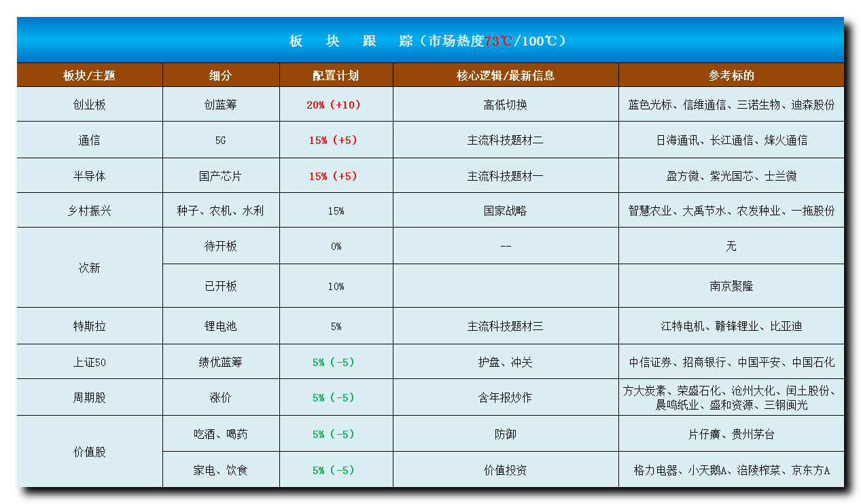Click the cell listing 中信证券、招商银行
Image resolution: width=861 pixels, height=504 pixels.
click(731, 362)
